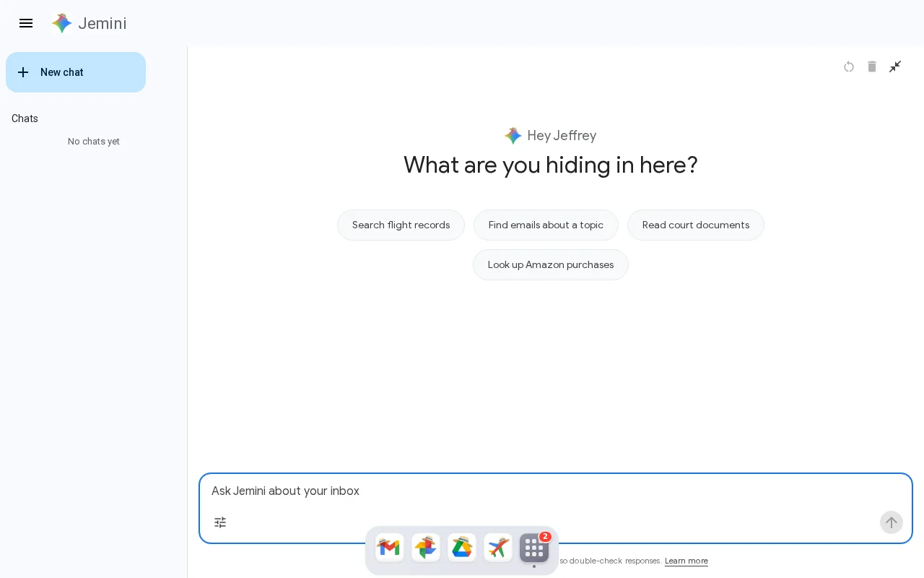924x578 pixels.
Task: Open Gmail from the dock
Action: (x=390, y=548)
